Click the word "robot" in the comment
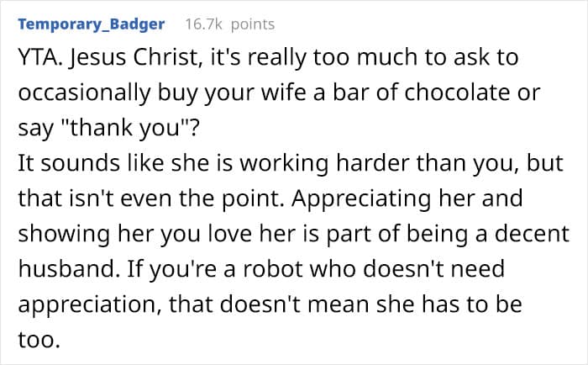Viewport: 588px width, 365px height. point(273,269)
